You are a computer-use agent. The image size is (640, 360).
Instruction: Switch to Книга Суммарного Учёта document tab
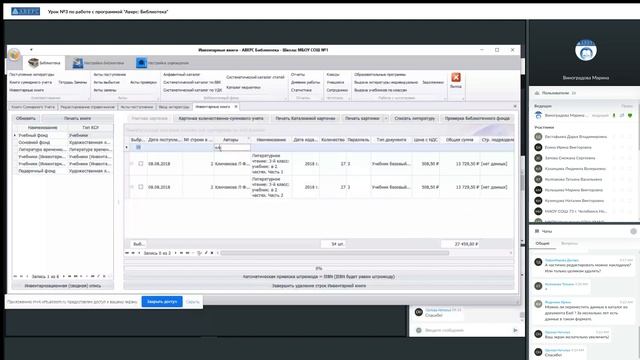(33, 107)
